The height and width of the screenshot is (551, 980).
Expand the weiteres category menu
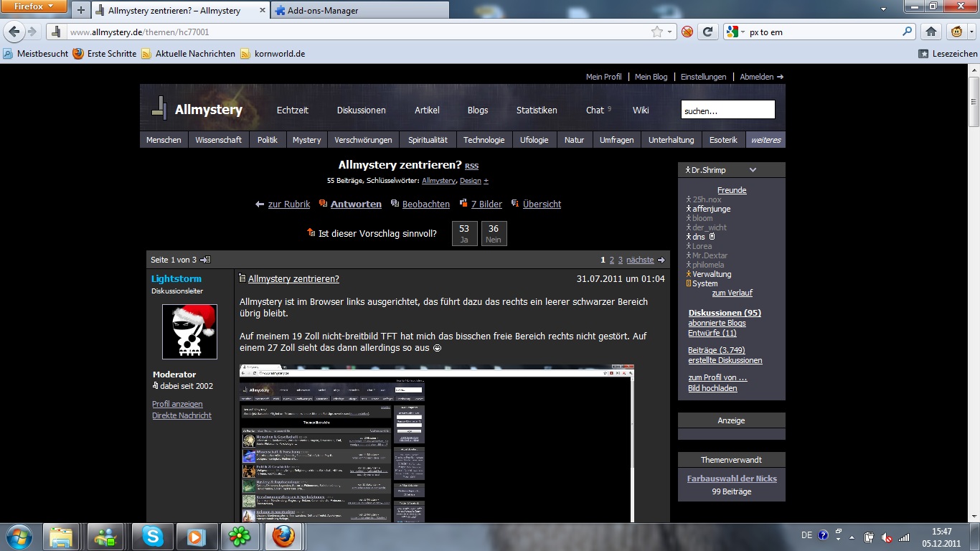tap(765, 140)
